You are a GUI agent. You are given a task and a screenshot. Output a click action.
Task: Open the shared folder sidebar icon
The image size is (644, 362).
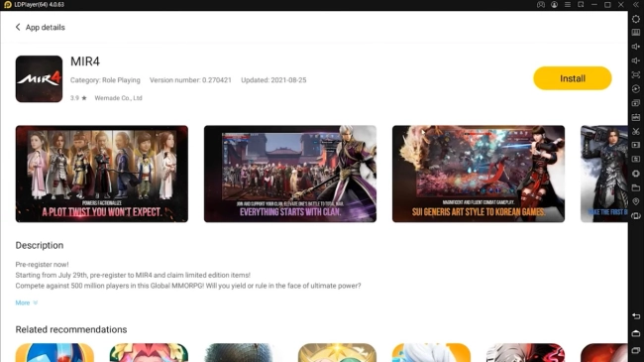tap(636, 187)
